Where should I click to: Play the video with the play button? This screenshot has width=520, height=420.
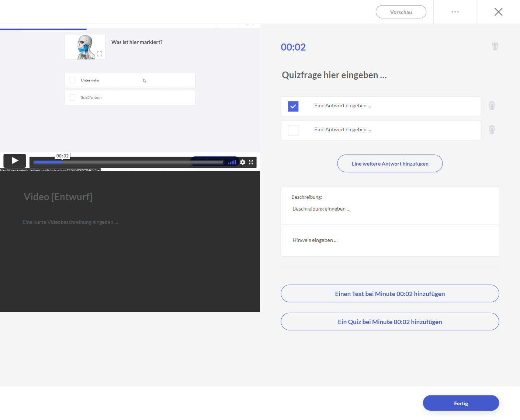[15, 161]
